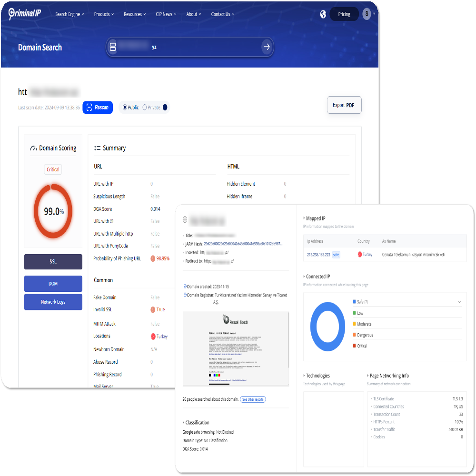This screenshot has height=476, width=476.
Task: Click the search arrow submit icon
Action: coord(267,47)
